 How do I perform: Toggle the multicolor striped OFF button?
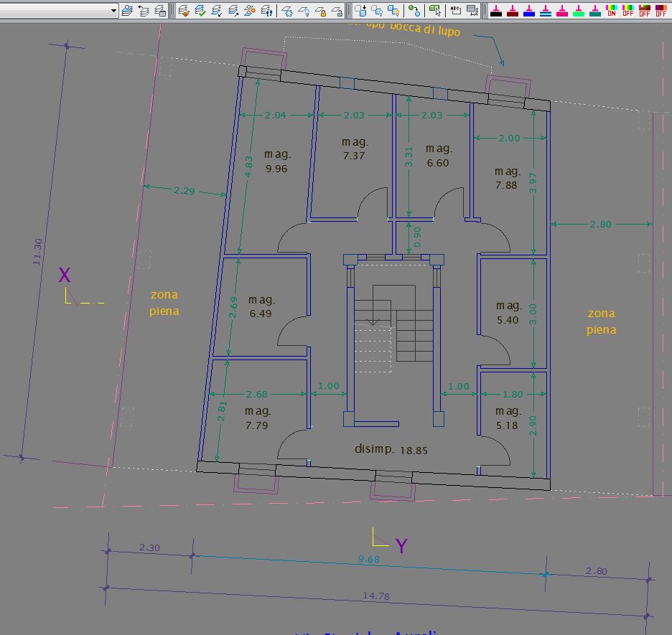tap(628, 11)
